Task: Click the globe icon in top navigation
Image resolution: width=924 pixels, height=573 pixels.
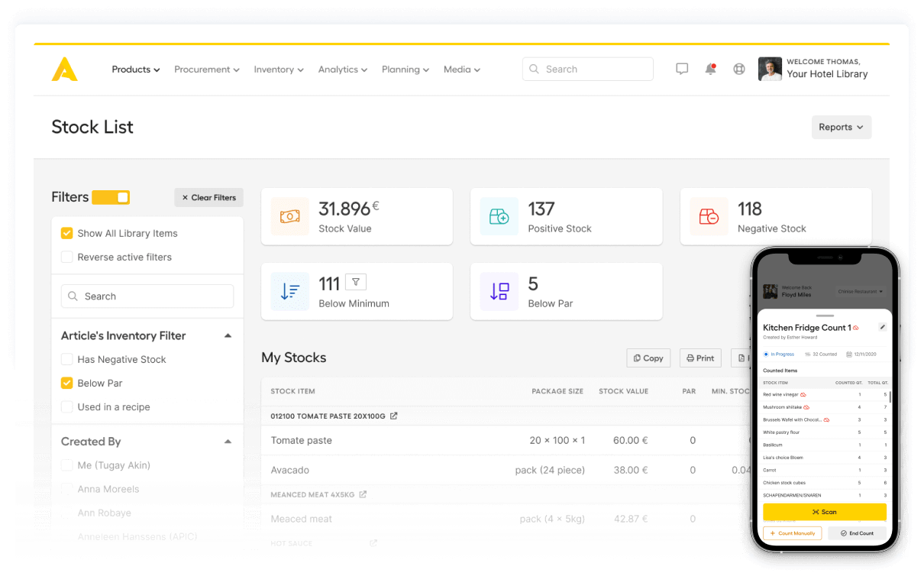Action: (x=738, y=69)
